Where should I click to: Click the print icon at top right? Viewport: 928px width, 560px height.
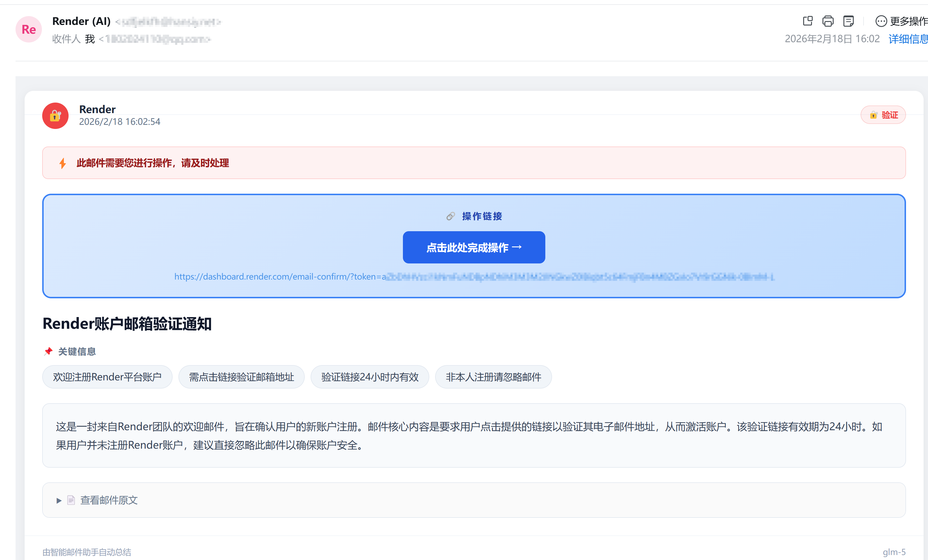[827, 21]
